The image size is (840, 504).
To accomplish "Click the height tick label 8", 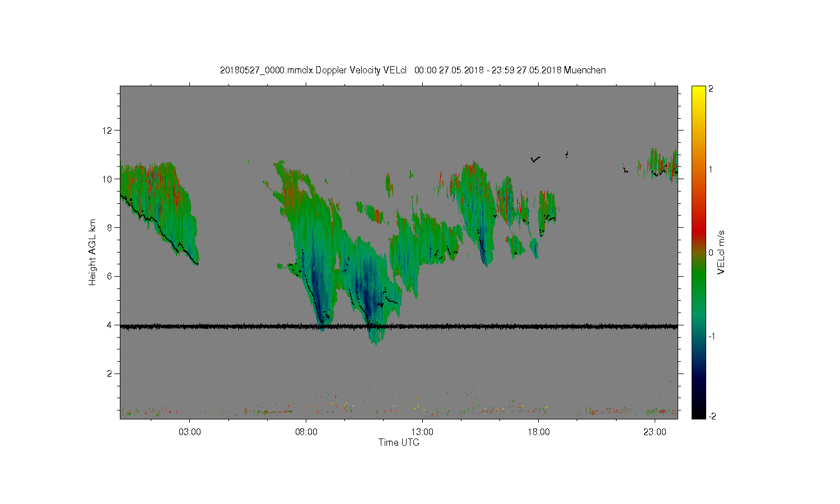I will tap(110, 228).
